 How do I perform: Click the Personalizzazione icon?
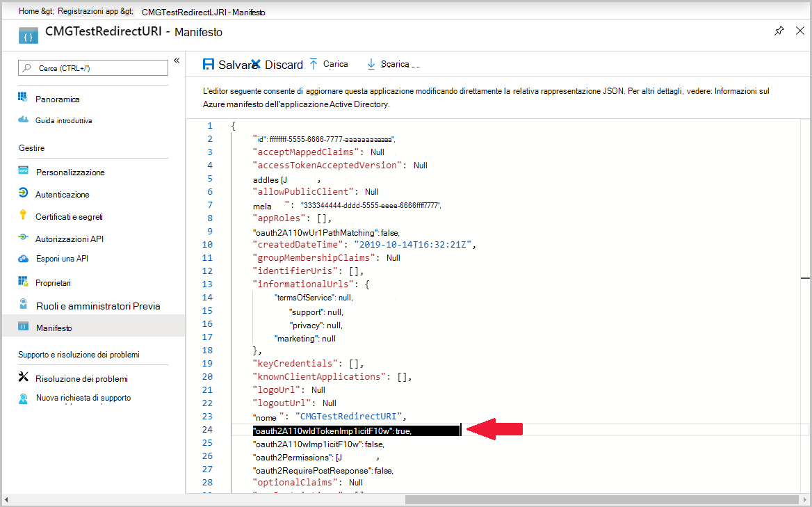pos(24,170)
